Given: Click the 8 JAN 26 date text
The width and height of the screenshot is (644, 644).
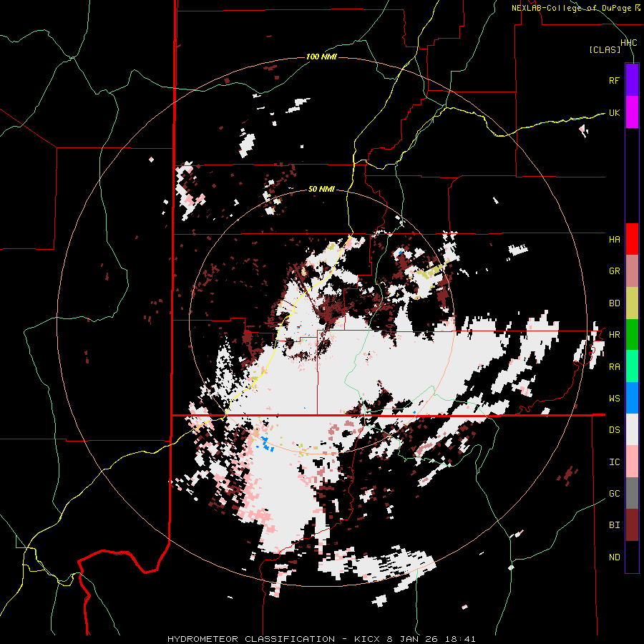Looking at the screenshot, I should pos(412,639).
